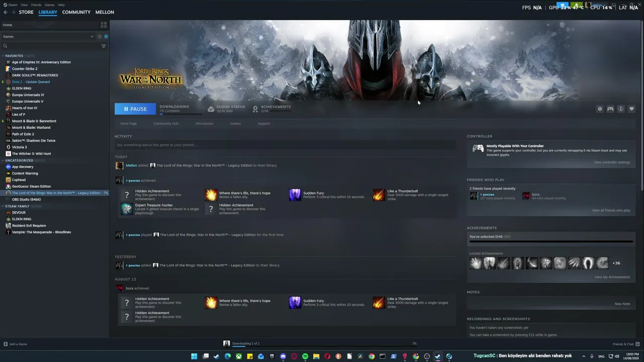Screen dimensions: 644x362
Task: Open controller layout icon for this game
Action: coord(610,109)
